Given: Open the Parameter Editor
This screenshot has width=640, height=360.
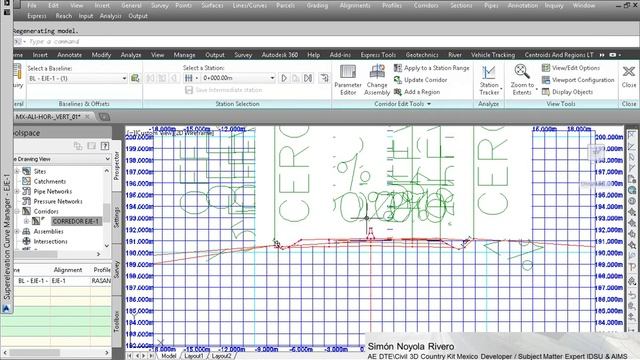Looking at the screenshot, I should point(348,80).
